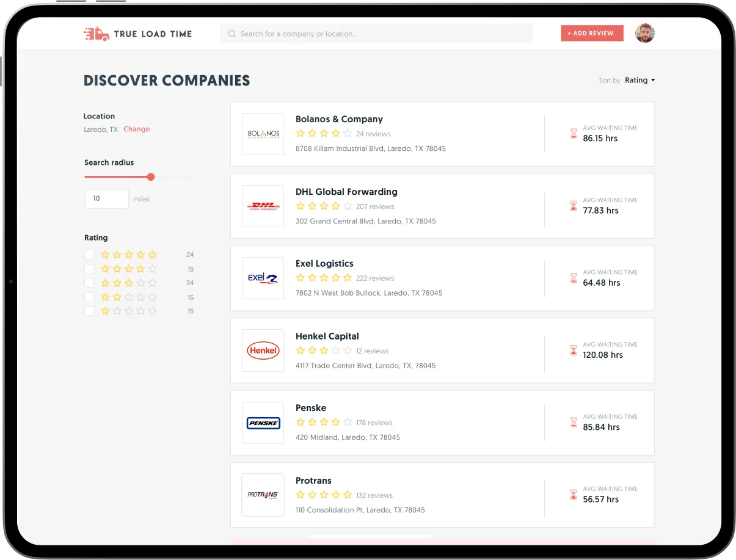Open the DHL Global Forwarding listing
Image resolution: width=736 pixels, height=560 pixels.
click(442, 206)
